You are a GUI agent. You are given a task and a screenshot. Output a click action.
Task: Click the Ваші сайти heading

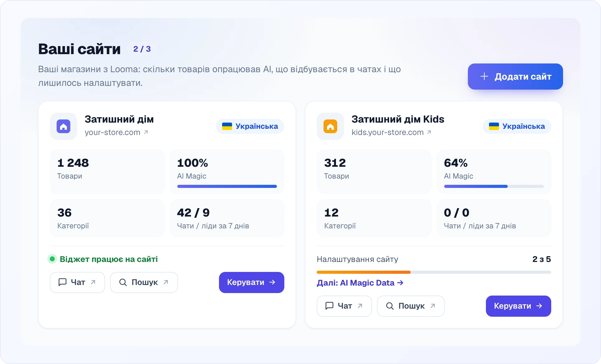79,49
